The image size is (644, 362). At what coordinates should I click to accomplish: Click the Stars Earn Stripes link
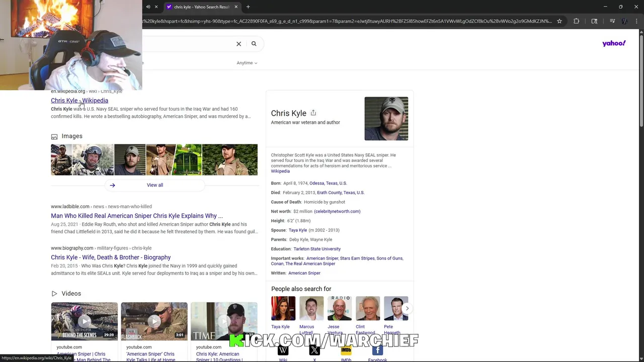click(357, 258)
